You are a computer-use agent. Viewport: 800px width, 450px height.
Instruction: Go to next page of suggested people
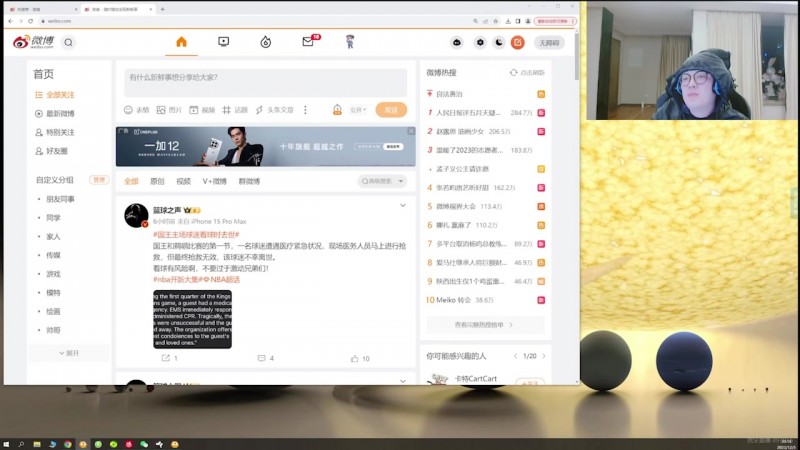[x=543, y=356]
